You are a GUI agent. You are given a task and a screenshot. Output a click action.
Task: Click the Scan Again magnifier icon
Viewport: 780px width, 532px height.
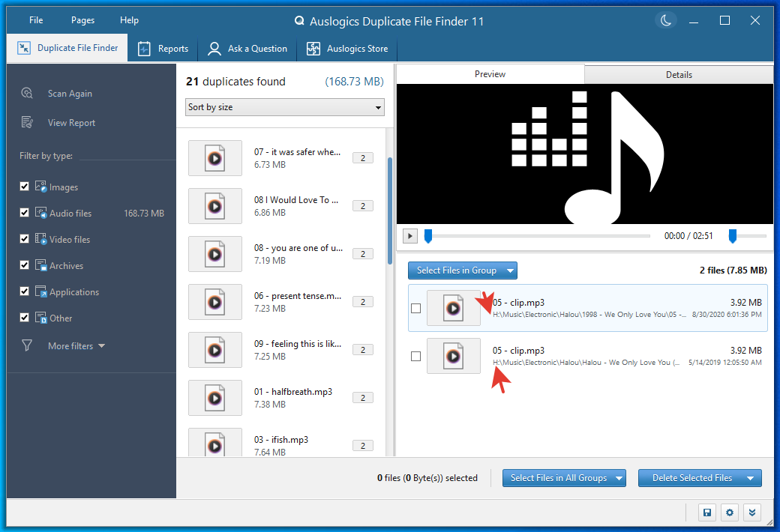coord(27,93)
